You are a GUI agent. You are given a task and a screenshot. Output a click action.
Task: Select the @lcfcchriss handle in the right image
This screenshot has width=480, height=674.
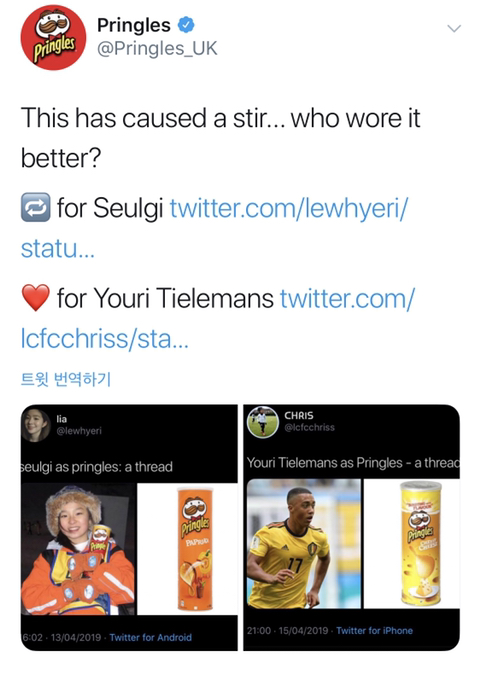coord(309,427)
